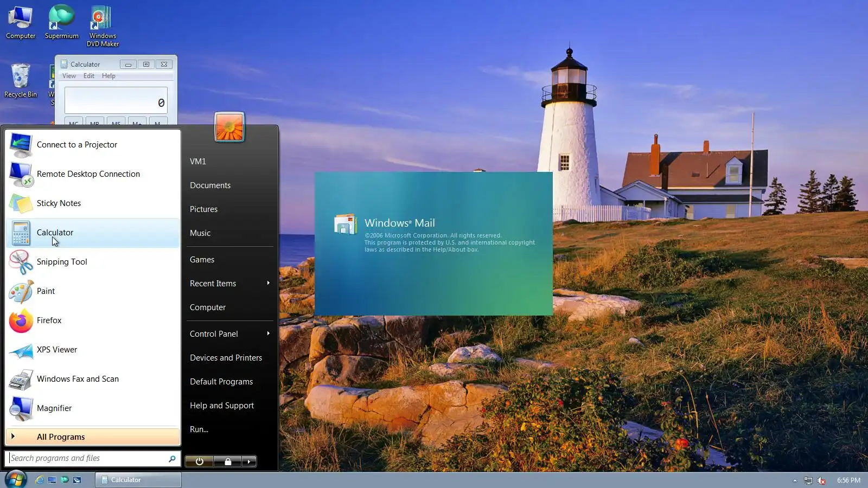Open the VM1 user folder
Image resolution: width=868 pixels, height=488 pixels.
[x=229, y=162]
